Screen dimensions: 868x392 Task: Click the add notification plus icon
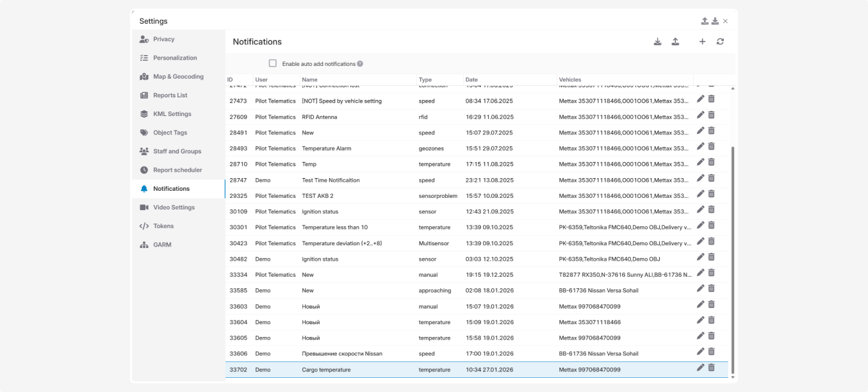point(702,42)
